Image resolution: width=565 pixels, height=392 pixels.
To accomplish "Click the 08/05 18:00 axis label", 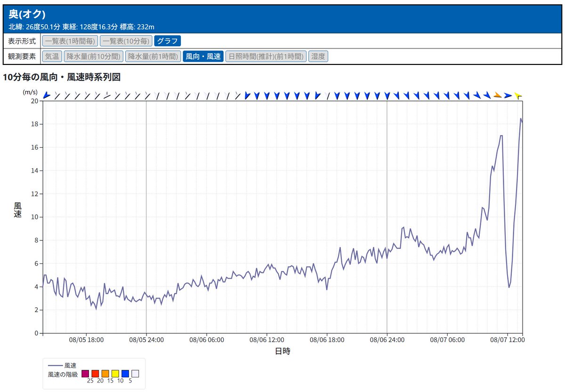I will click(86, 339).
